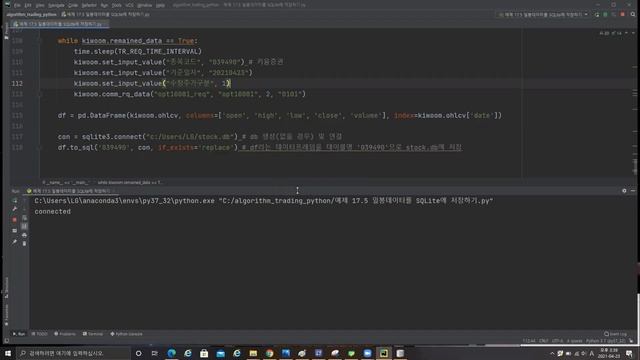
Task: Open the Tools menu
Action: pos(117,5)
